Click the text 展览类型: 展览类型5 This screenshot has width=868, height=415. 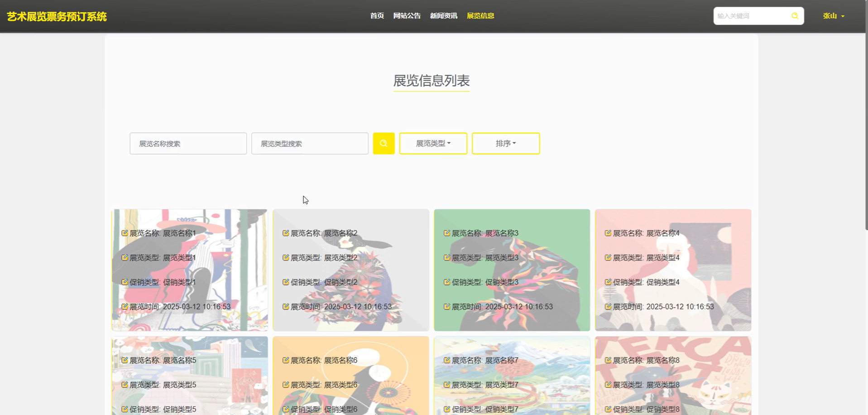tap(163, 385)
